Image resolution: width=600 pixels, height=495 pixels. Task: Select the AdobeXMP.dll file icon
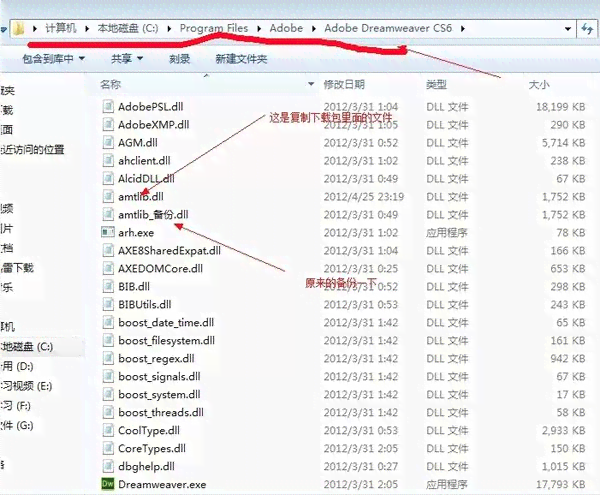coord(108,124)
